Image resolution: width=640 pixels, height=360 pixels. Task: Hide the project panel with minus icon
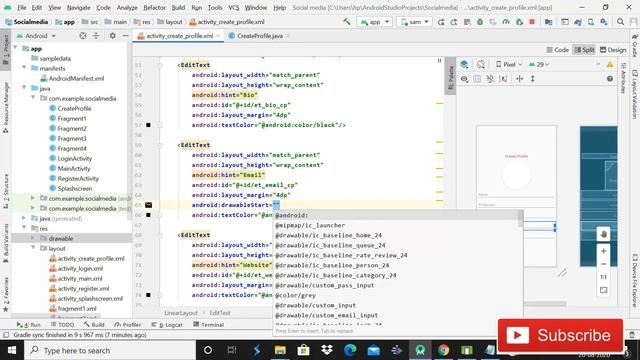pyautogui.click(x=125, y=36)
